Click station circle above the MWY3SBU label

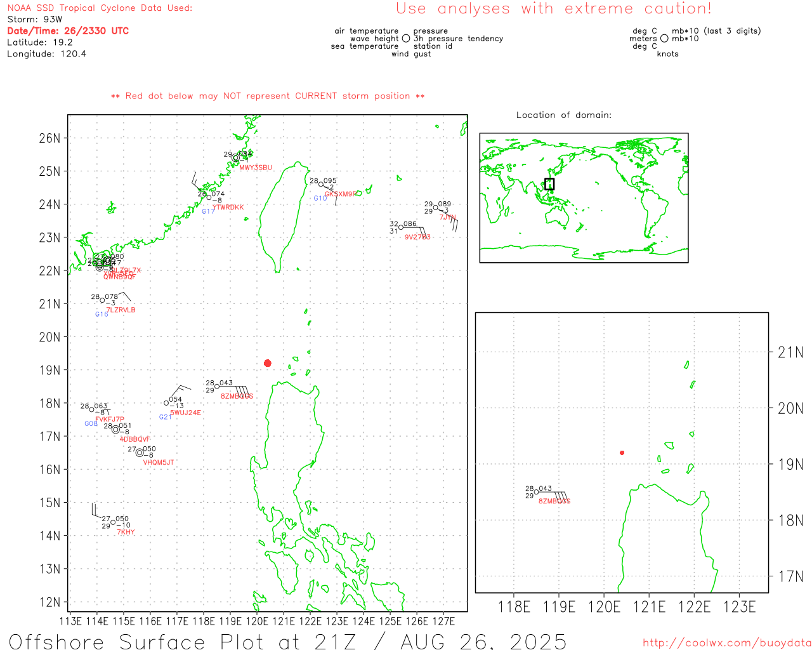235,158
